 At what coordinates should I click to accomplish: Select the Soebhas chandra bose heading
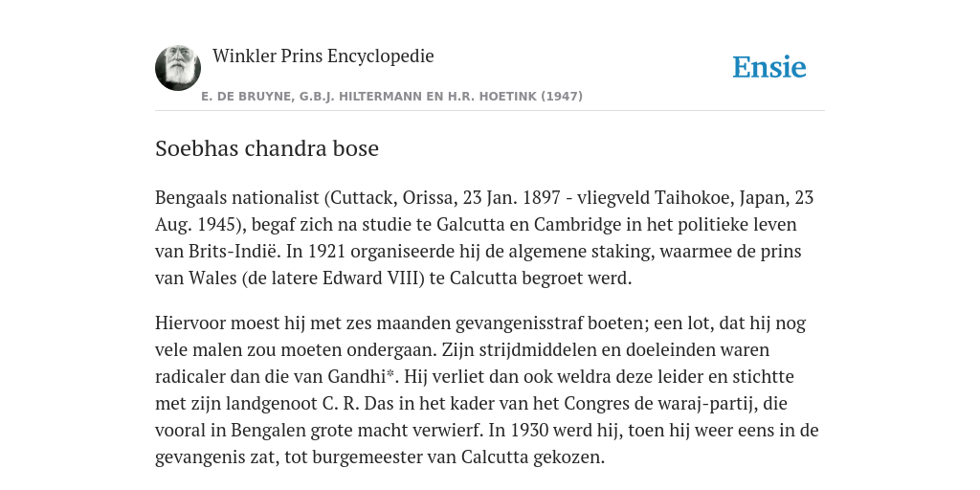coord(267,148)
